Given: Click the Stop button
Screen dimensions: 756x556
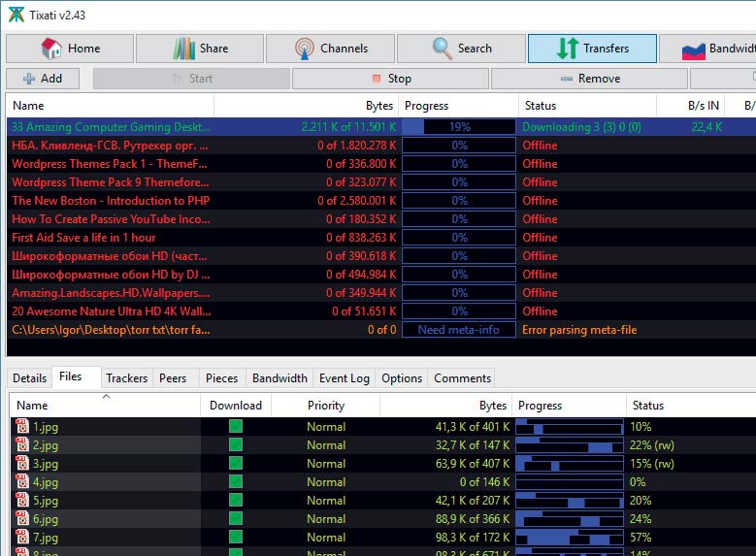Looking at the screenshot, I should click(x=390, y=79).
